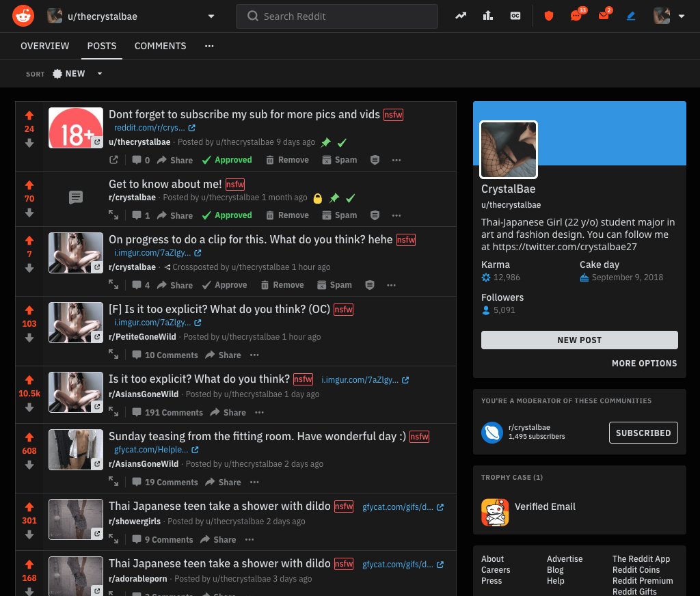700x596 pixels.
Task: Click the mod shield icon on 'Get to know about me!'
Action: point(375,215)
